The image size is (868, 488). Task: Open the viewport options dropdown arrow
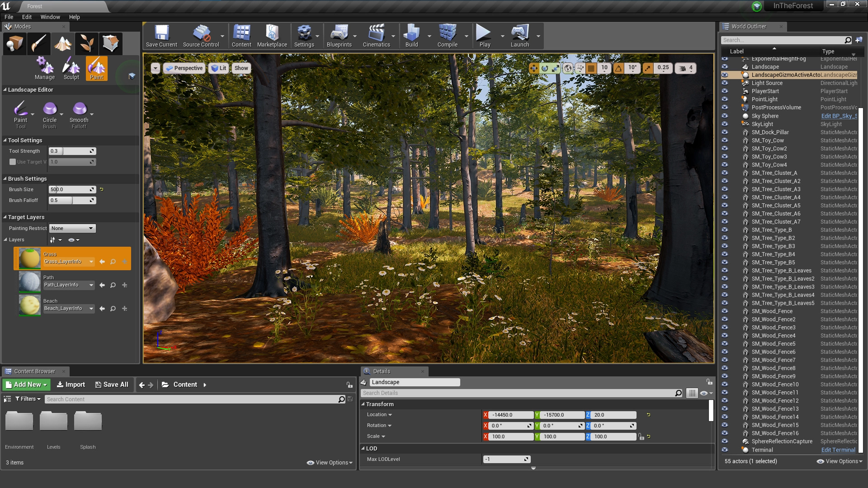click(x=155, y=68)
